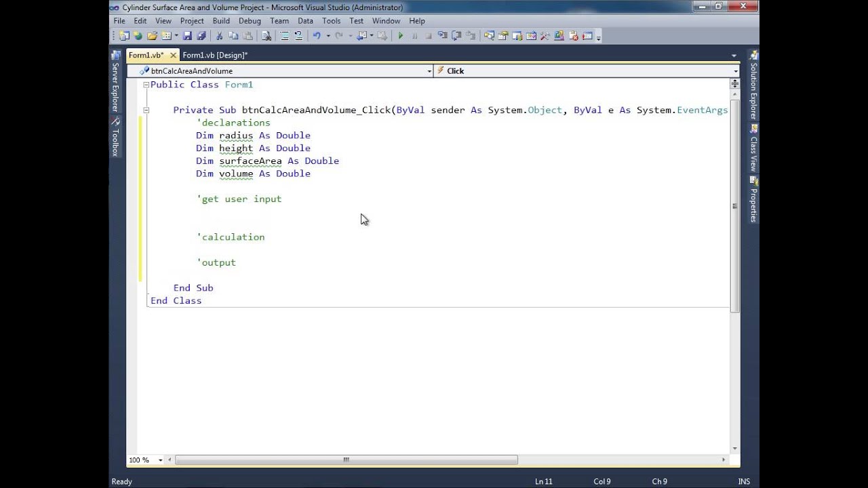This screenshot has width=868, height=488.
Task: Open Solution Explorer from the toolbar icon
Action: tap(490, 35)
